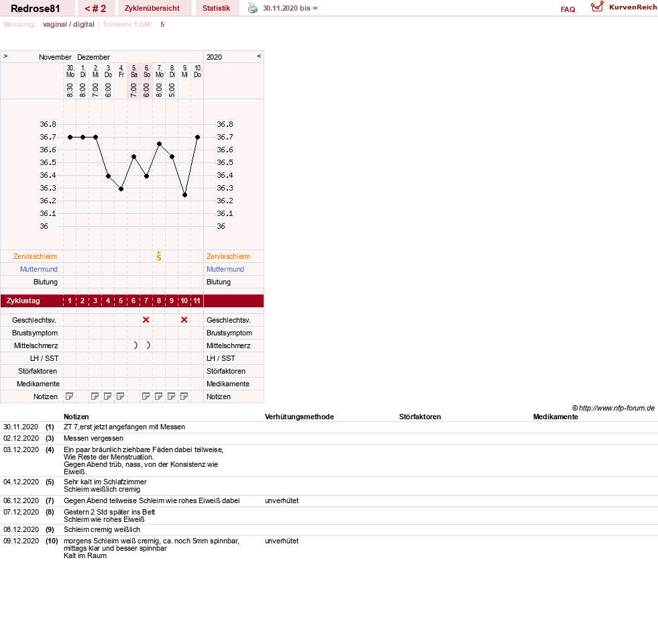Click left 'LH / SST' row label
Viewport: 658px width, 644px height.
coord(44,358)
